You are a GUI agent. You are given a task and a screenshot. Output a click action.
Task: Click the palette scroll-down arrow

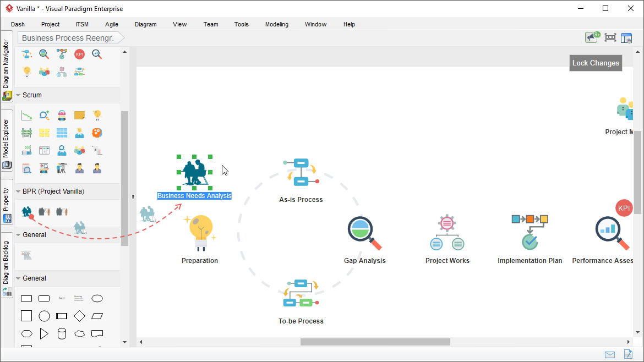[x=124, y=342]
